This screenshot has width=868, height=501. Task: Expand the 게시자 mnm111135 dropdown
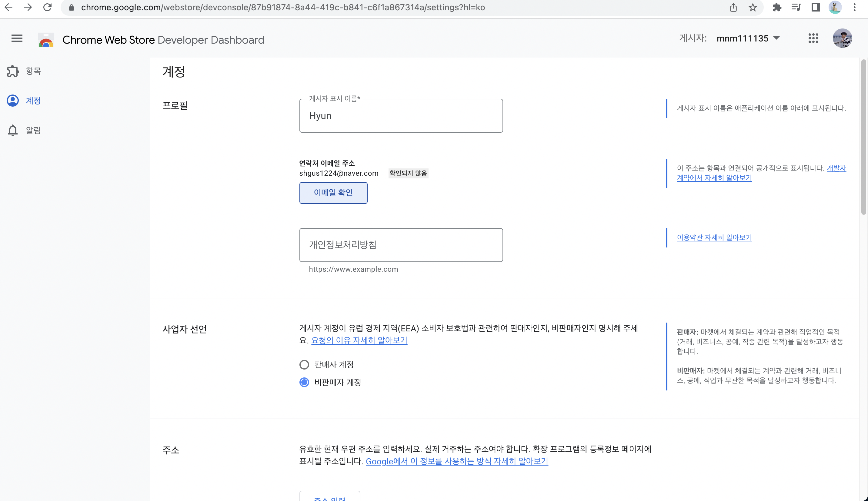tap(748, 38)
